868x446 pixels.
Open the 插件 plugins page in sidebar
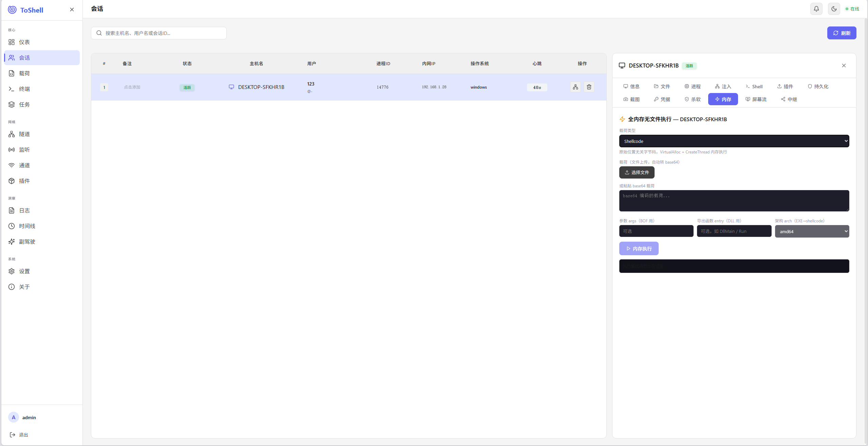[42, 181]
